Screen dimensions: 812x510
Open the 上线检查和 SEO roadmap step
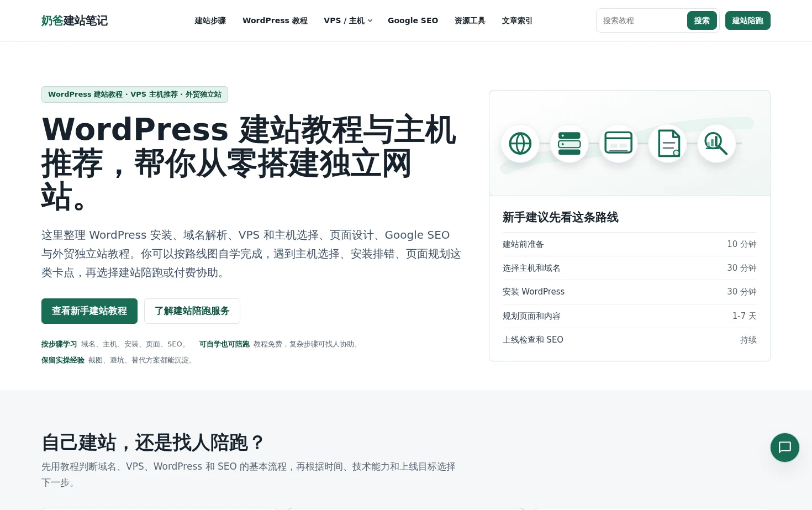tap(630, 340)
